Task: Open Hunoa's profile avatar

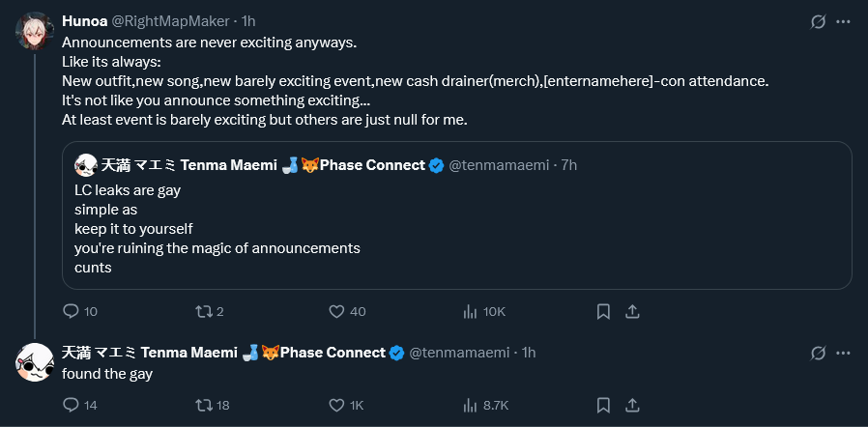Action: point(34,30)
